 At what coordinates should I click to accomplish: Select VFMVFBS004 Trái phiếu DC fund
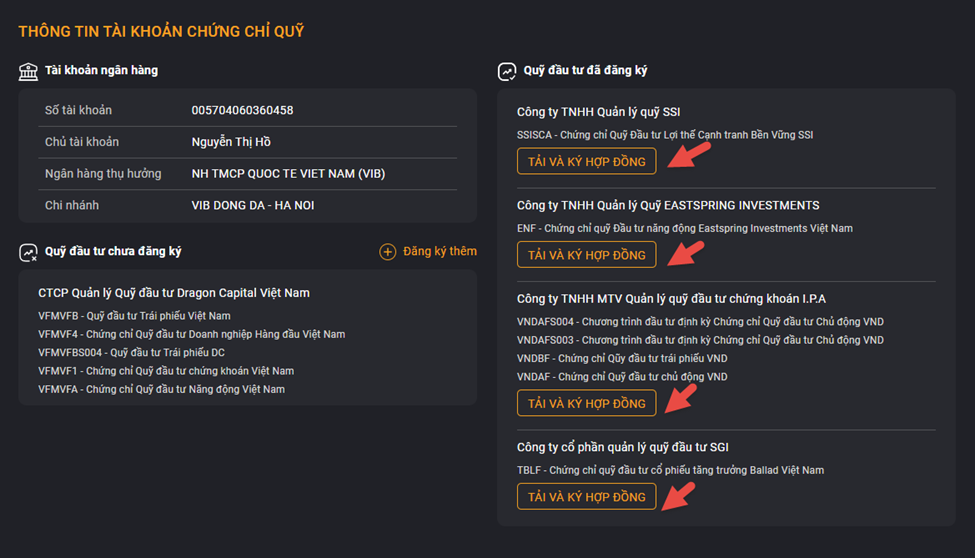(x=131, y=353)
